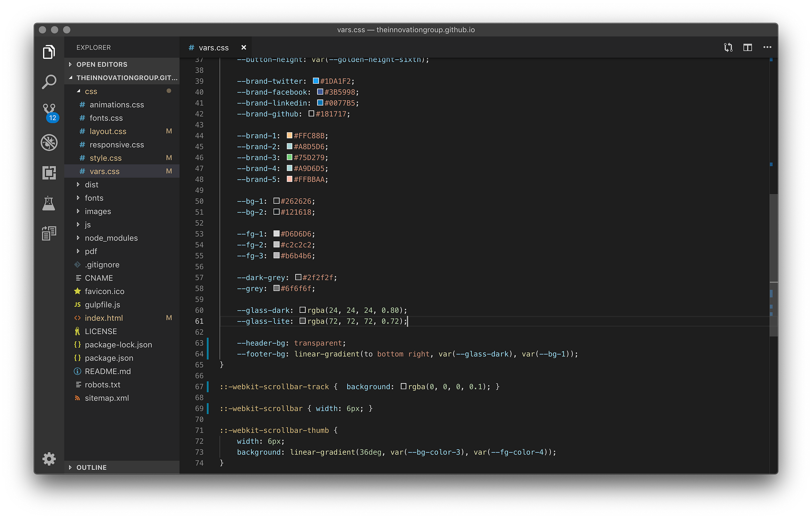Open the Extensions view icon
The width and height of the screenshot is (812, 519).
(x=49, y=173)
